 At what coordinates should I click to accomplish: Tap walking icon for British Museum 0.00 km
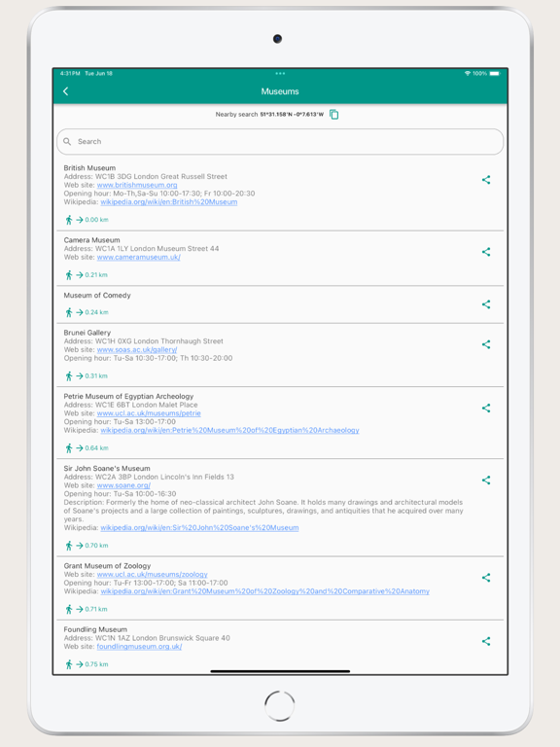coord(69,220)
